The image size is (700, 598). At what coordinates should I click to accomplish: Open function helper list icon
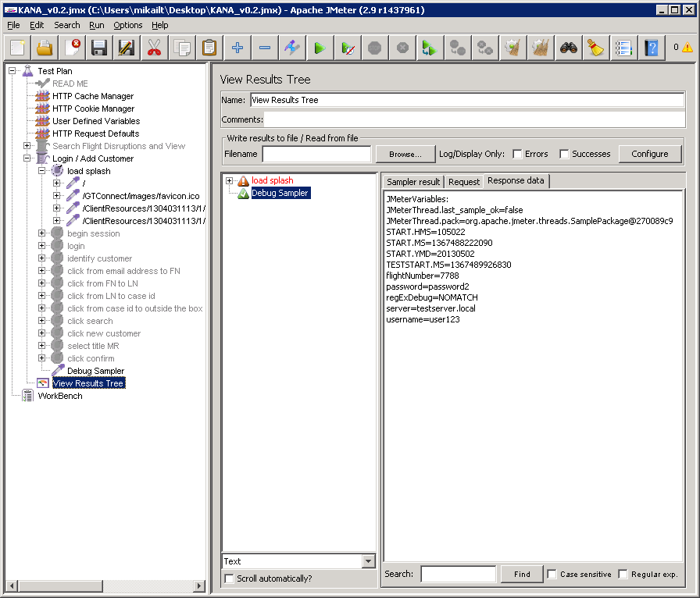click(x=623, y=48)
